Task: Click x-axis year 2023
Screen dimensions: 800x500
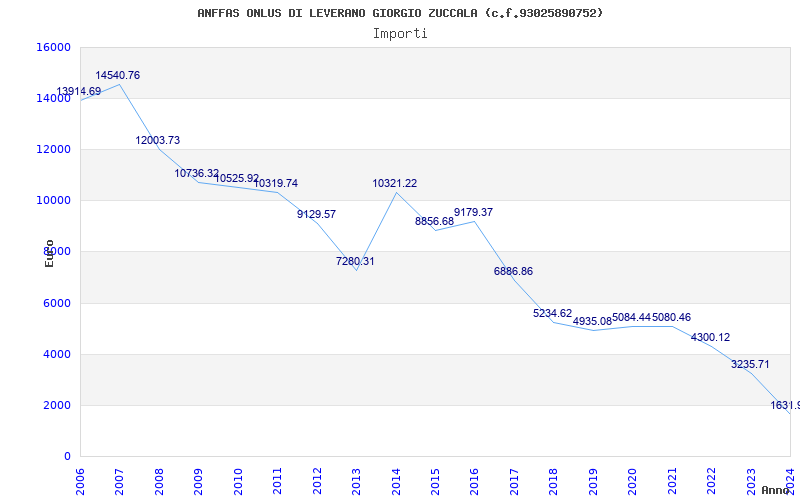Action: coord(751,480)
